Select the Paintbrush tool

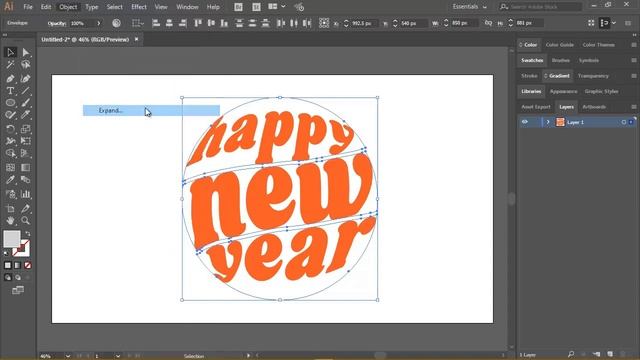coord(26,103)
